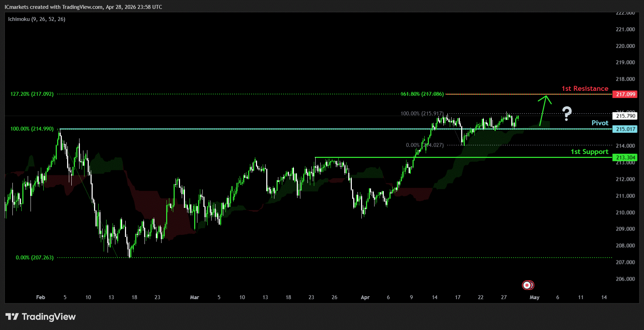The image size is (644, 330).
Task: Click the blue 215.017 pivot price tag
Action: click(625, 129)
